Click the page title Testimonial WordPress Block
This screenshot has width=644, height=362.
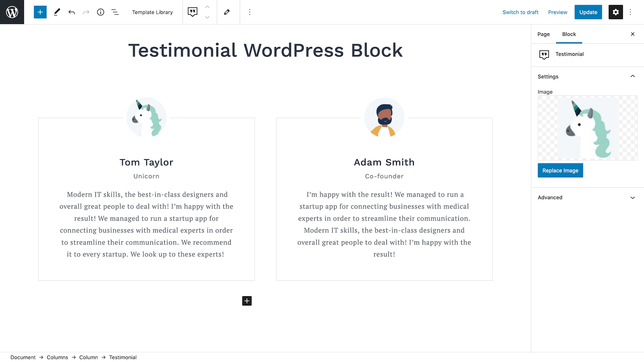(265, 50)
